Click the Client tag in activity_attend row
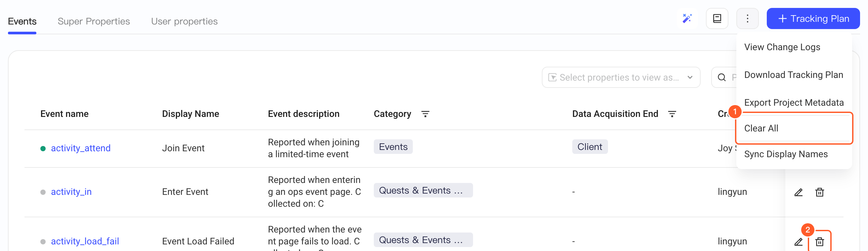Image resolution: width=868 pixels, height=251 pixels. [x=590, y=147]
